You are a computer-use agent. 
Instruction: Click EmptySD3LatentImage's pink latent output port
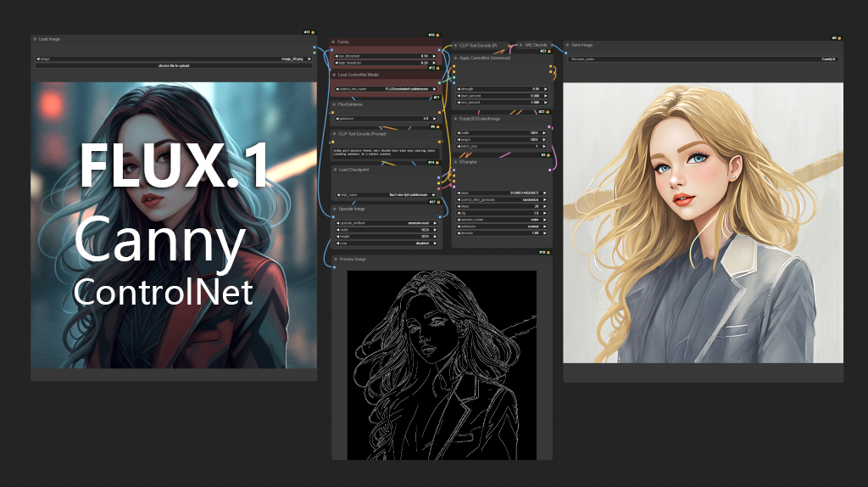pos(549,127)
